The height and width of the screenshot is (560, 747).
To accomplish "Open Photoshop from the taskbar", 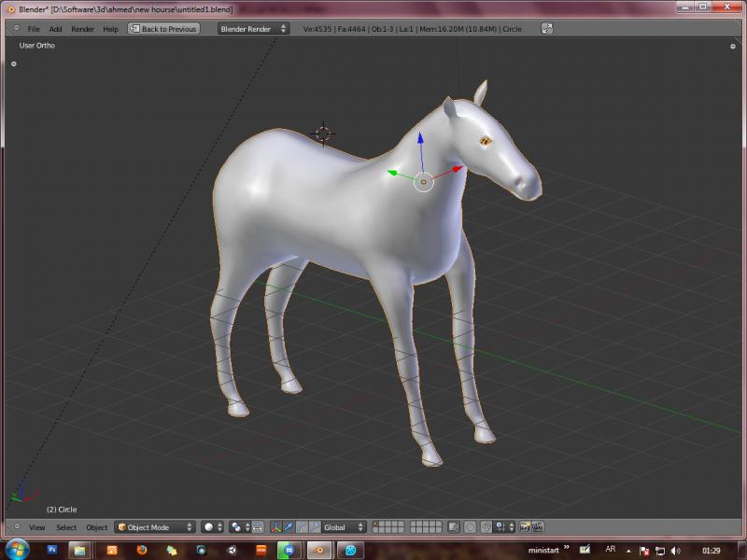I will (52, 550).
